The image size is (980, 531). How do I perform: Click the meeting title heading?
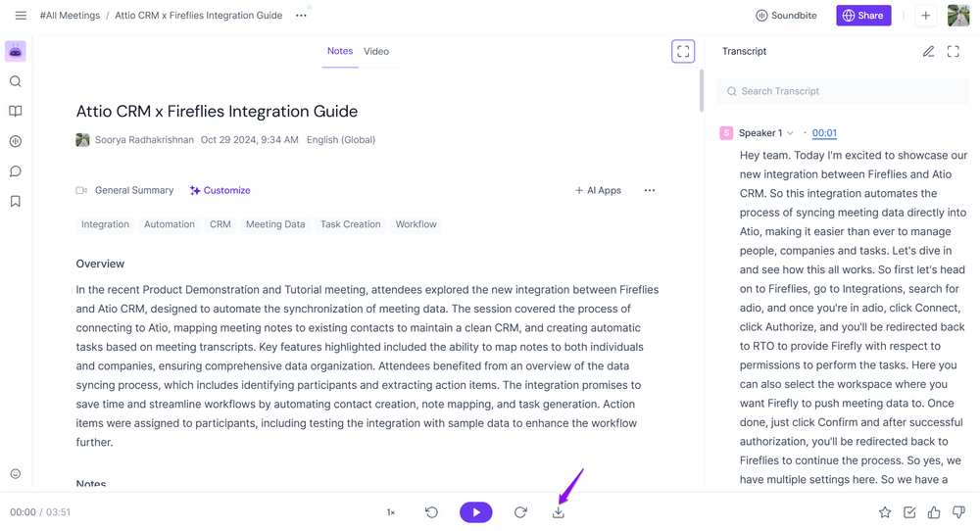[x=217, y=112]
